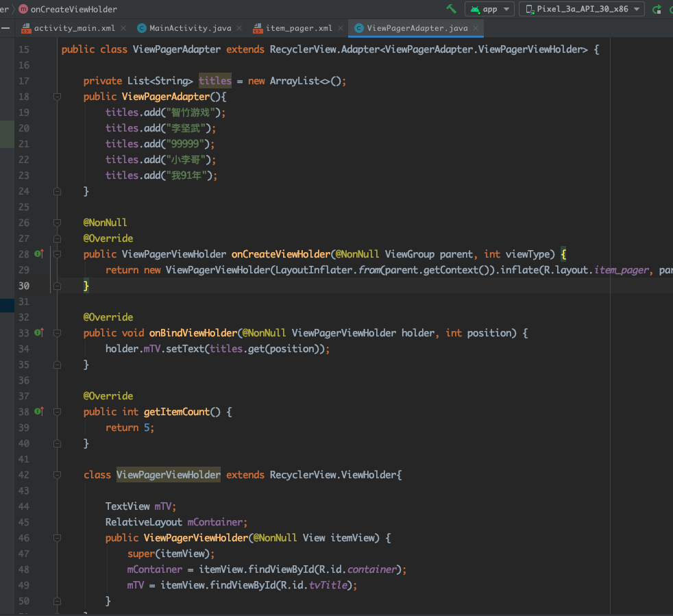The image size is (673, 616).
Task: Click the highlighted titles field on line 17
Action: coord(215,81)
